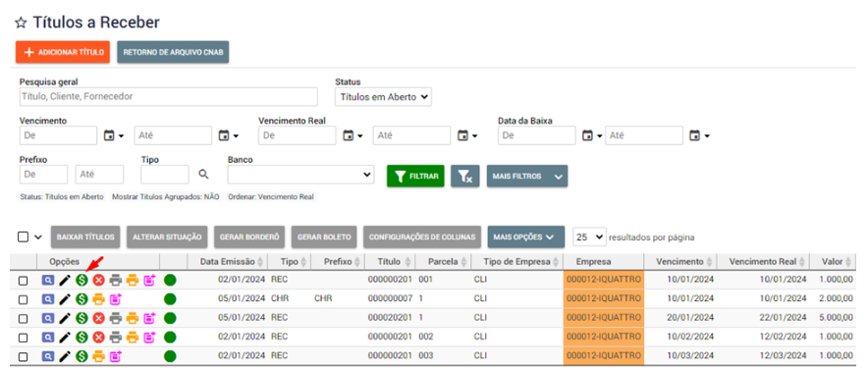Click orange printer icon on parcela 001 row

point(133,280)
